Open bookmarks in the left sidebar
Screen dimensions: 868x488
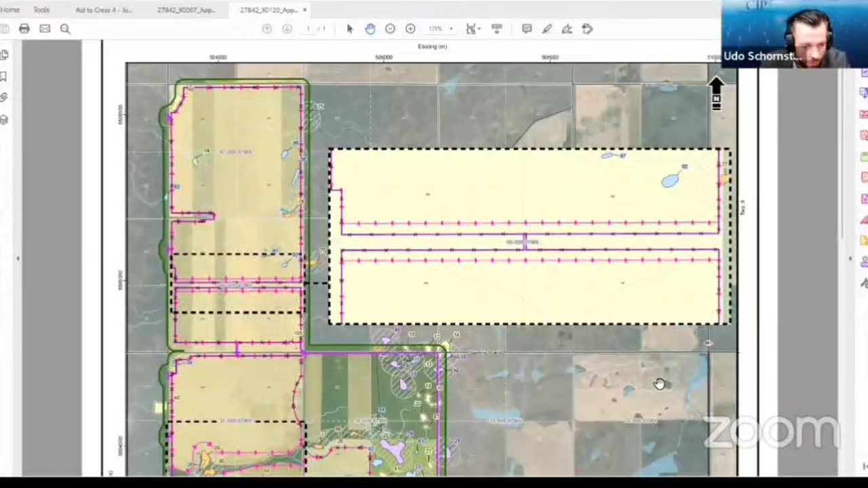[x=3, y=77]
